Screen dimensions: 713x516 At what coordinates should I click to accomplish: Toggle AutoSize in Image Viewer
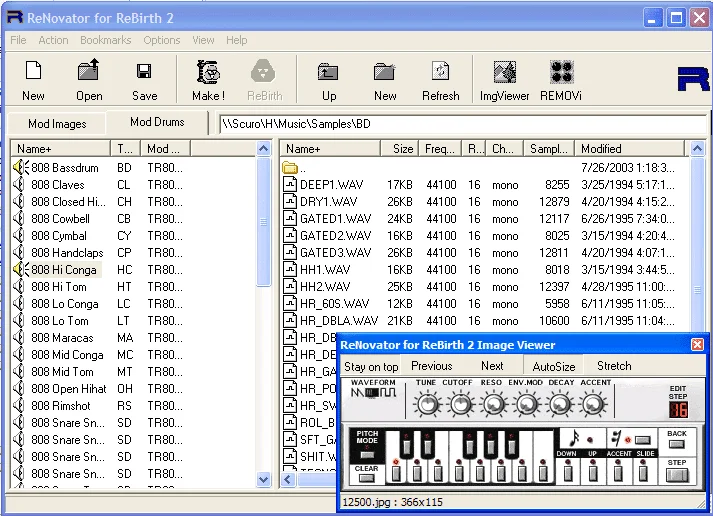(553, 366)
